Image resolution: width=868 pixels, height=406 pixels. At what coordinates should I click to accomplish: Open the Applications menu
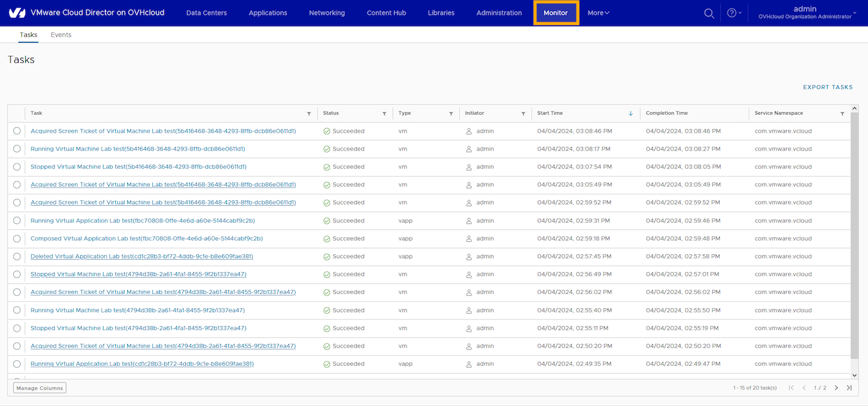[x=268, y=13]
